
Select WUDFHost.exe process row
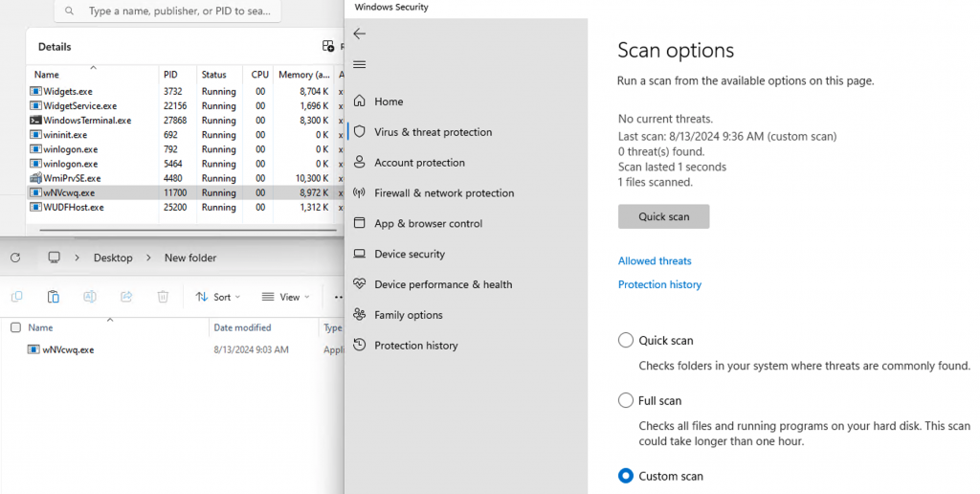[x=185, y=207]
